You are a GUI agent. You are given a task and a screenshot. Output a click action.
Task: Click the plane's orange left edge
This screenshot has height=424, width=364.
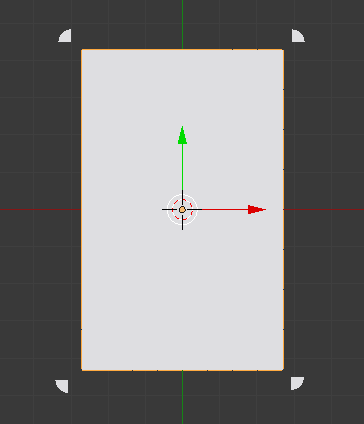coord(82,210)
